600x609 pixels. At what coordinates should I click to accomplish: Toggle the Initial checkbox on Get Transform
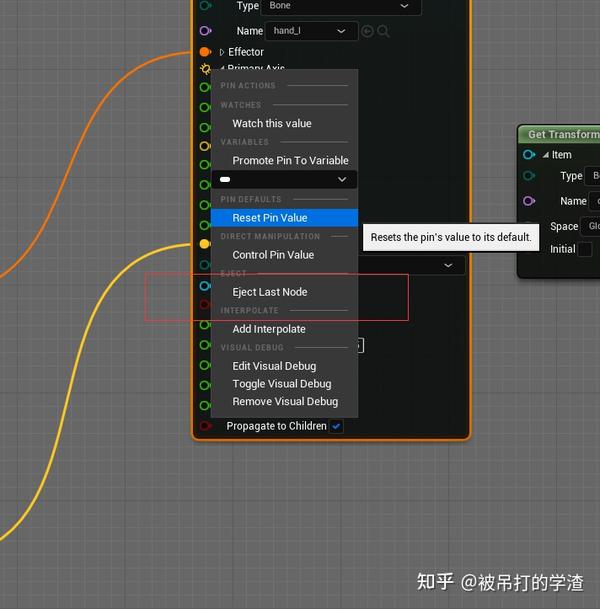click(x=585, y=249)
